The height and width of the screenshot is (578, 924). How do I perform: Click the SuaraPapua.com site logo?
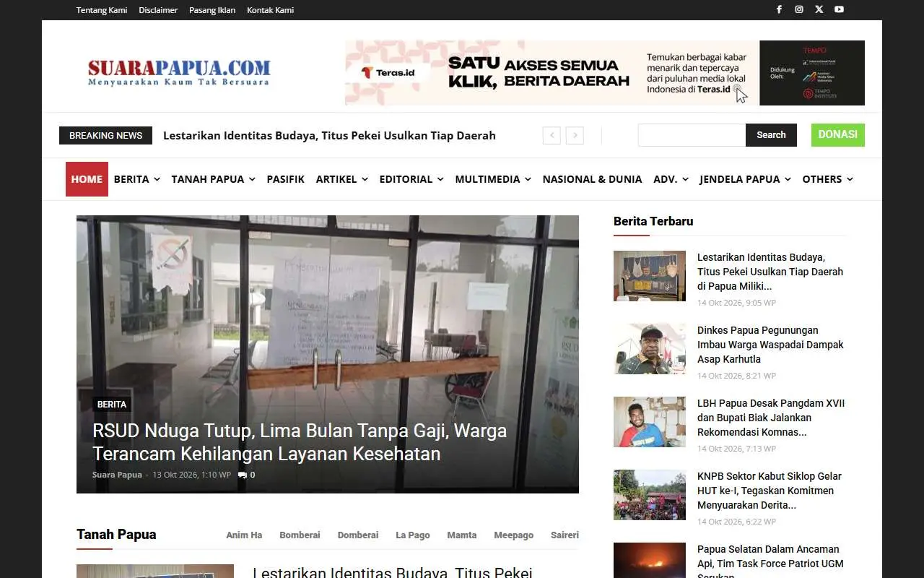[x=179, y=72]
